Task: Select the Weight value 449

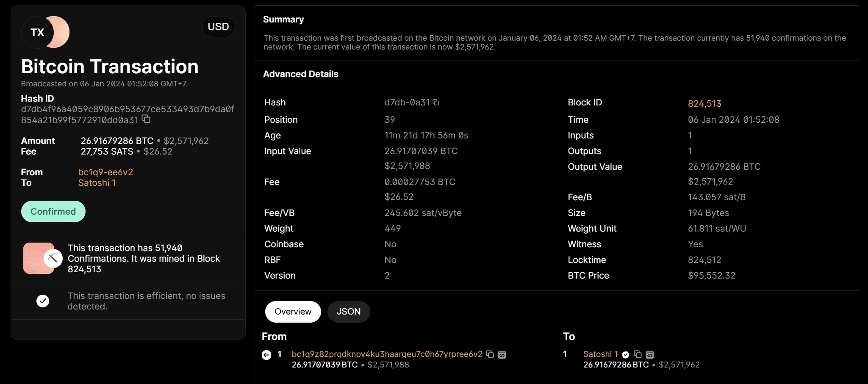Action: click(393, 228)
